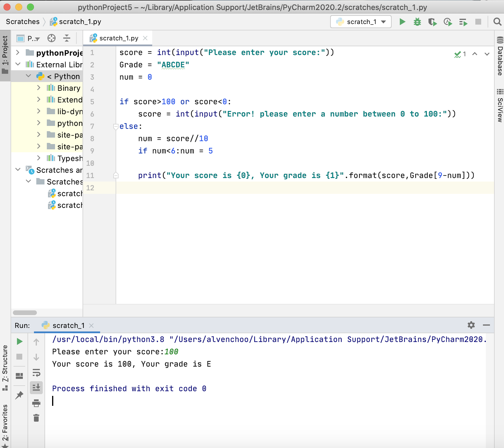
Task: Open the Structure tool window
Action: click(5, 367)
